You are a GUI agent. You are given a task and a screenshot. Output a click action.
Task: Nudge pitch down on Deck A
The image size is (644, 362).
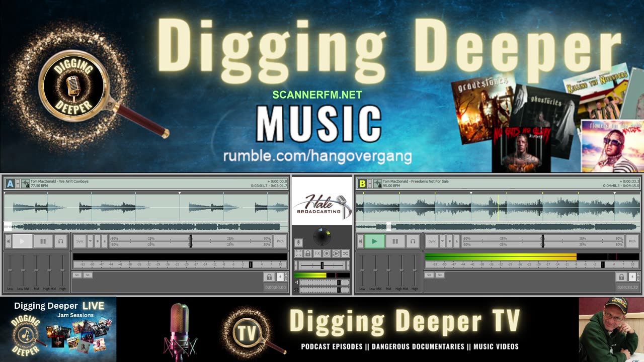(97, 241)
